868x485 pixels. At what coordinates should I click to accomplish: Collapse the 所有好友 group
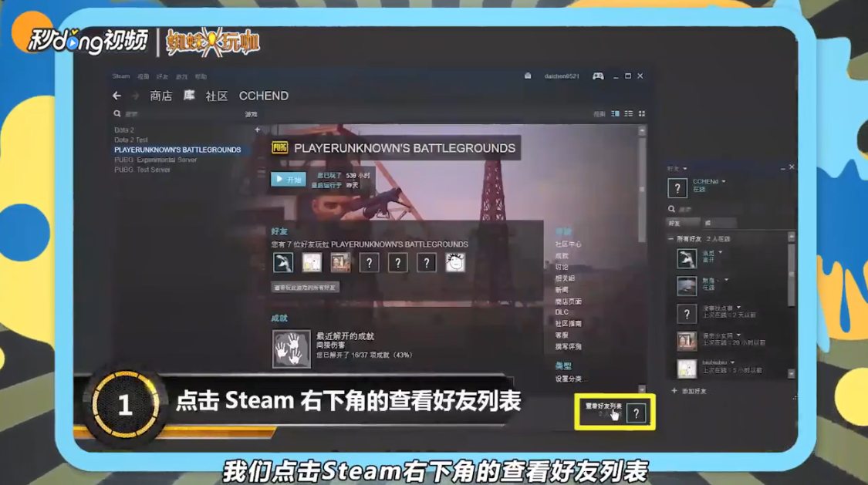(670, 239)
